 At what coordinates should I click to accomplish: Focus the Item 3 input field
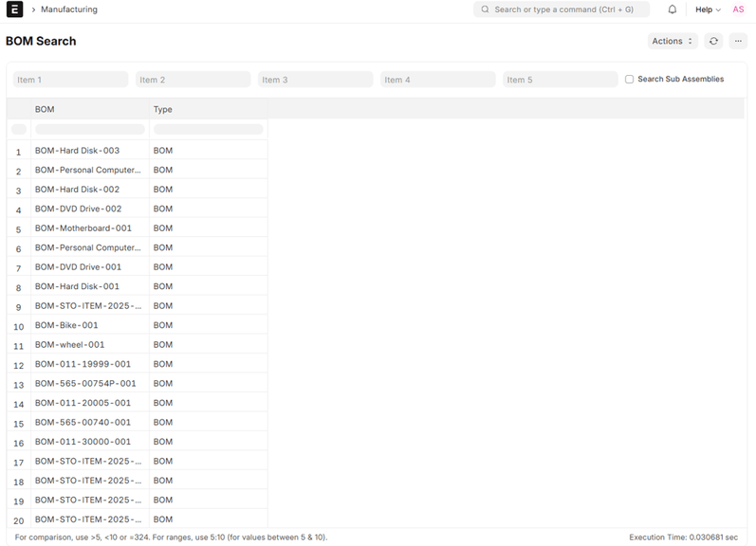(315, 80)
